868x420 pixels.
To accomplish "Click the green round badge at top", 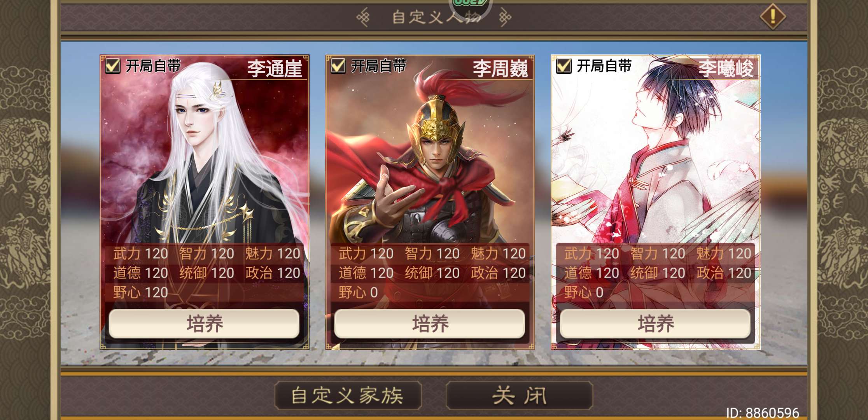I will [x=471, y=5].
